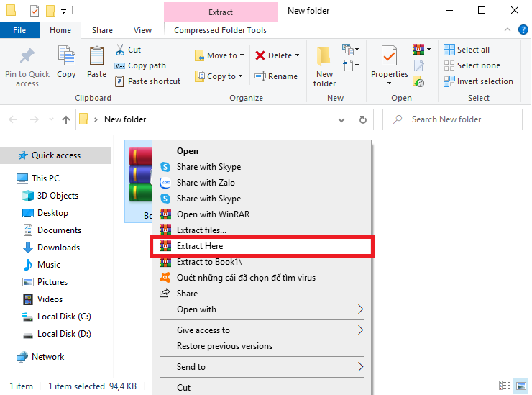The height and width of the screenshot is (395, 532).
Task: Click the refresh button beside address bar
Action: [363, 119]
